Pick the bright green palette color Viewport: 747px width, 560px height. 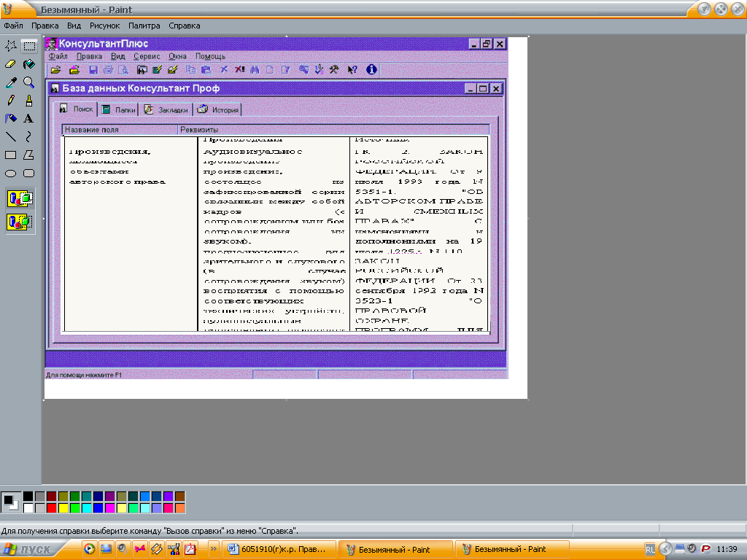75,508
